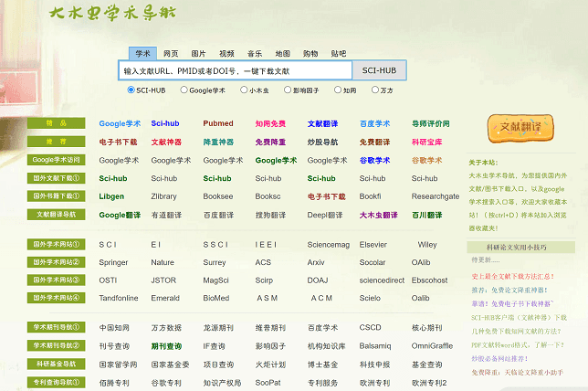Open the Pubmed link
Image resolution: width=588 pixels, height=391 pixels.
[x=217, y=123]
